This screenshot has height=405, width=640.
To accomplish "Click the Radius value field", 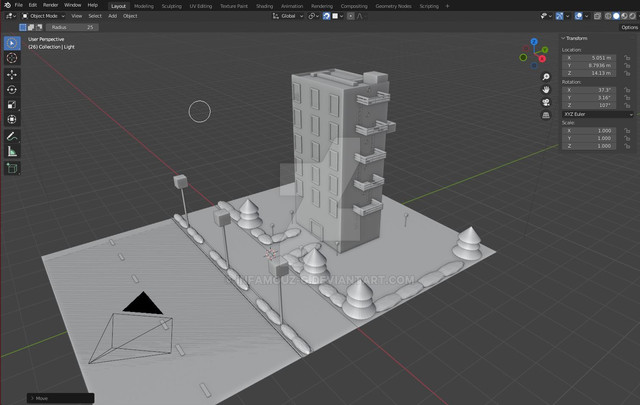I will [74, 27].
